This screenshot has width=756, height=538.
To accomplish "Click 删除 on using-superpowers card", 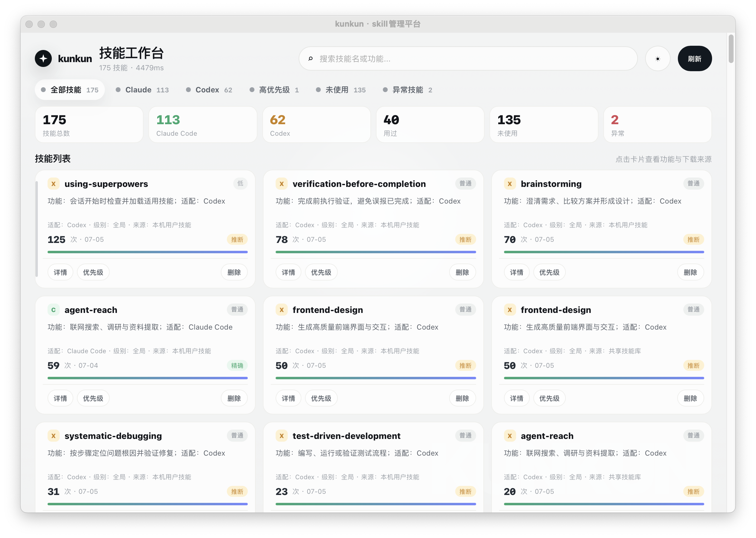I will pos(234,272).
